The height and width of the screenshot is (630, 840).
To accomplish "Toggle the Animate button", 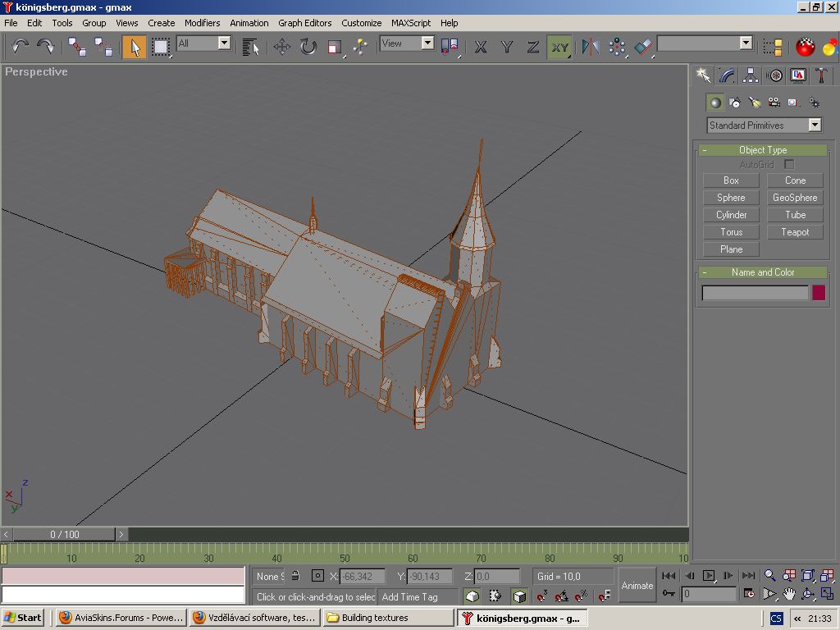I will pyautogui.click(x=637, y=585).
